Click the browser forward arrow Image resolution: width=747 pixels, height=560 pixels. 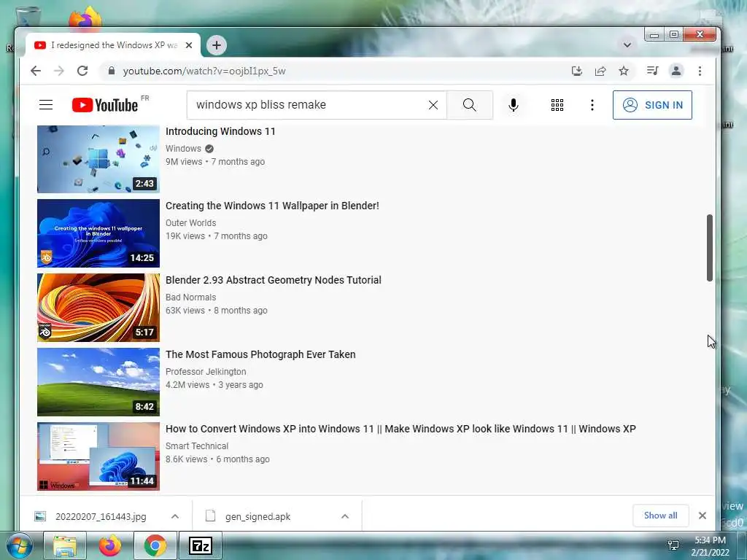[x=59, y=71]
